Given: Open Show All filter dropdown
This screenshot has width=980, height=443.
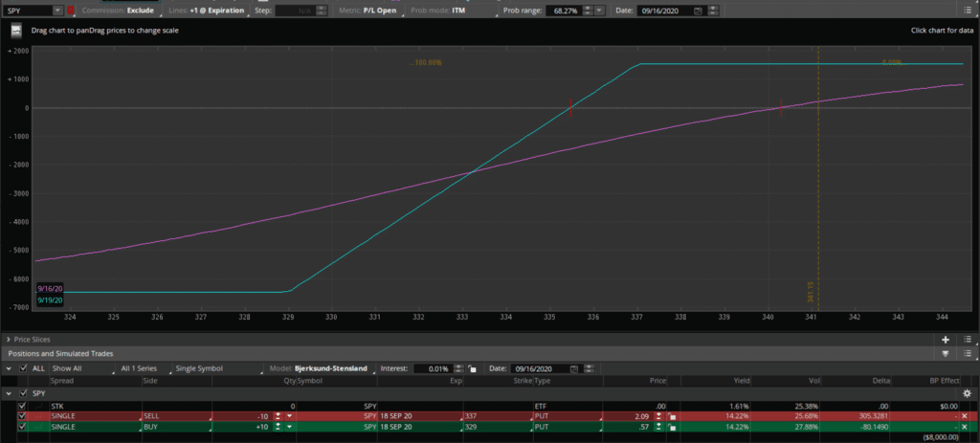Looking at the screenshot, I should click(x=82, y=368).
